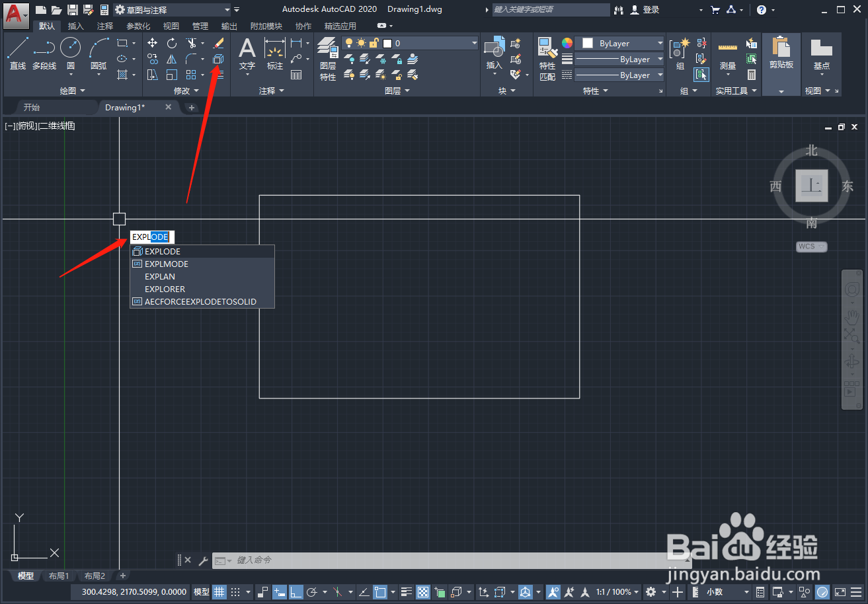This screenshot has height=604, width=868.
Task: Click the Hatch tool icon
Action: coord(122,75)
